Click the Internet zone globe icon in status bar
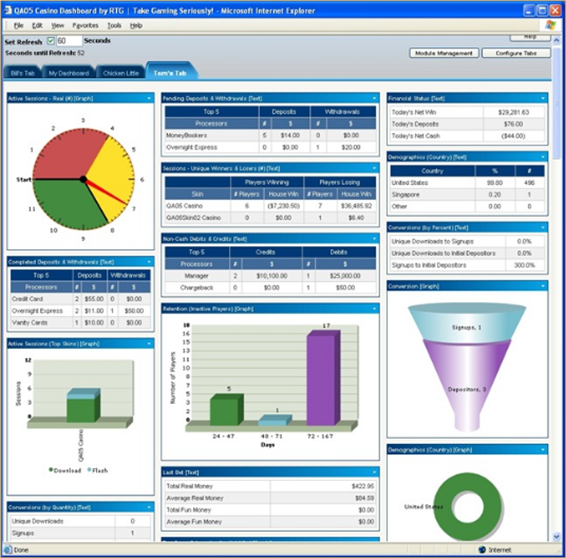 point(482,550)
